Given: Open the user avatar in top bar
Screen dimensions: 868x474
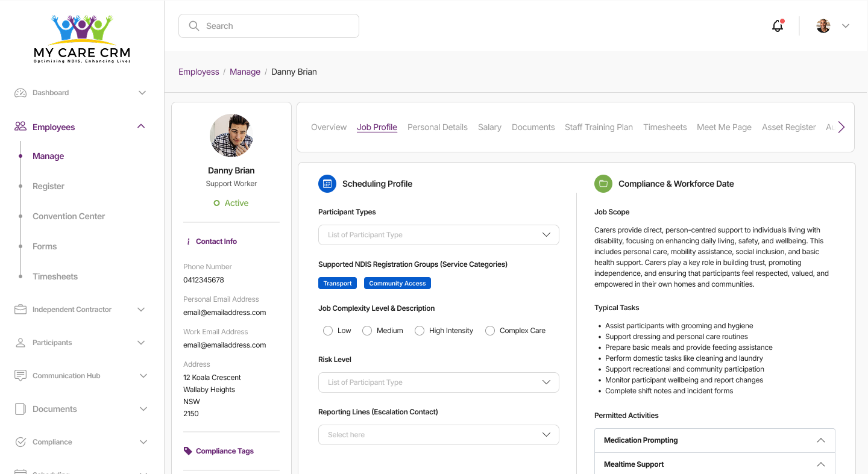Looking at the screenshot, I should click(823, 26).
